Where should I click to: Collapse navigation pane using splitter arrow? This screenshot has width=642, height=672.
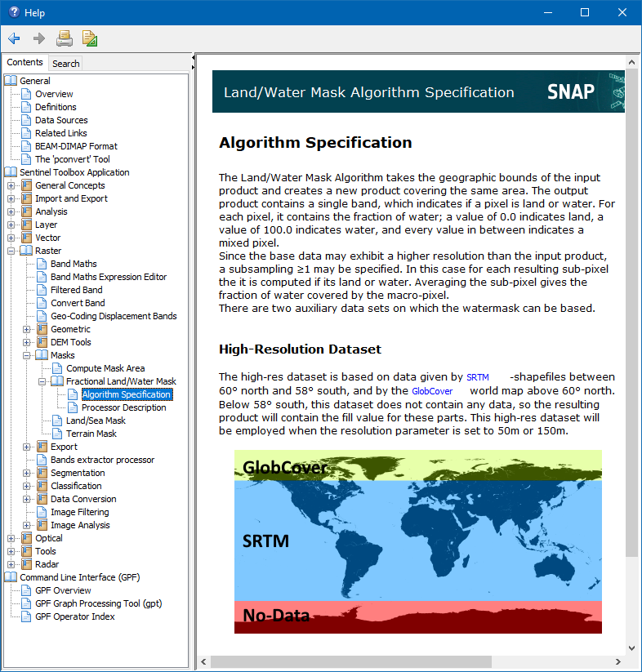point(193,57)
